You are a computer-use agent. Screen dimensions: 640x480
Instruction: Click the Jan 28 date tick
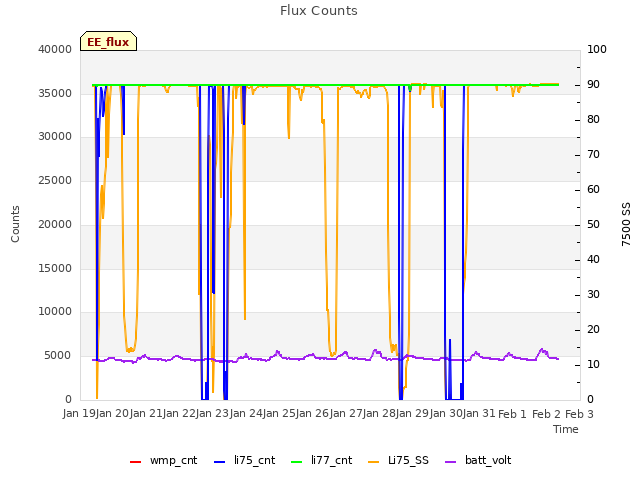point(379,414)
